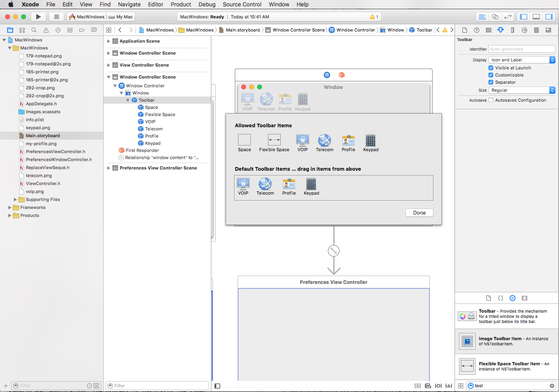Open the Size inspector ruler icon
Screen dimensions: 559x392
click(512, 30)
